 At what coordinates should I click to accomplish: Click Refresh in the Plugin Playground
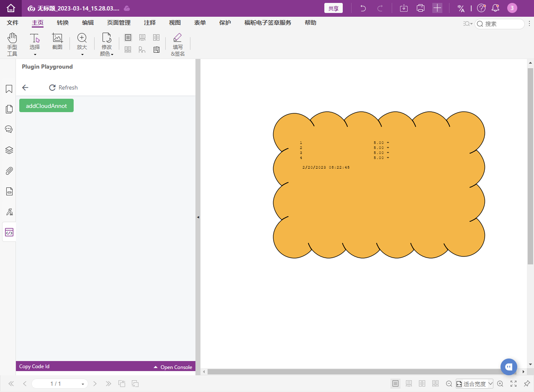pyautogui.click(x=63, y=87)
